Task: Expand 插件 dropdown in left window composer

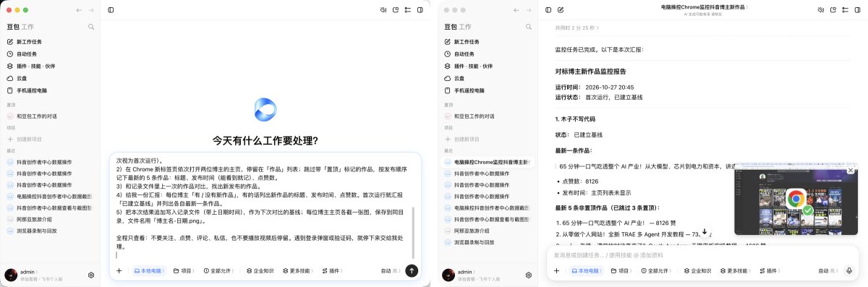Action: point(333,270)
